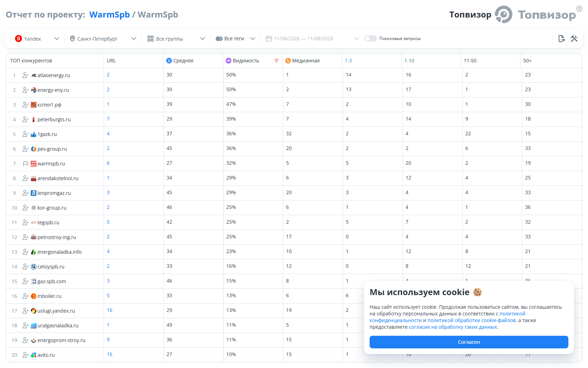Screen dimensions: 588x368
Task: Click the groups grid icon
Action: click(150, 39)
